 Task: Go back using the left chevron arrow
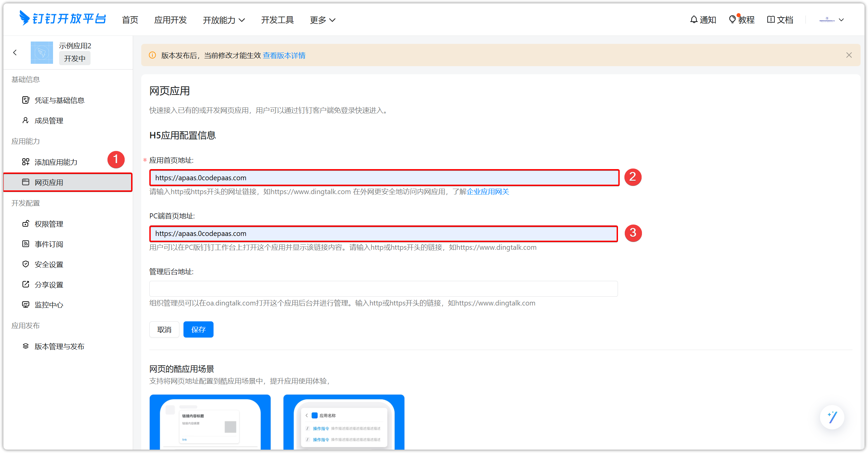click(15, 52)
